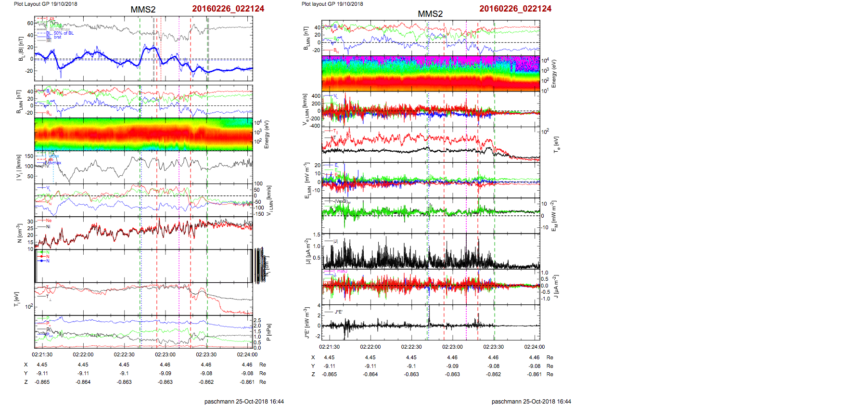Click the |Vi| [km/s] axis label
Viewport: 868px width, 405px height.
[x=19, y=167]
